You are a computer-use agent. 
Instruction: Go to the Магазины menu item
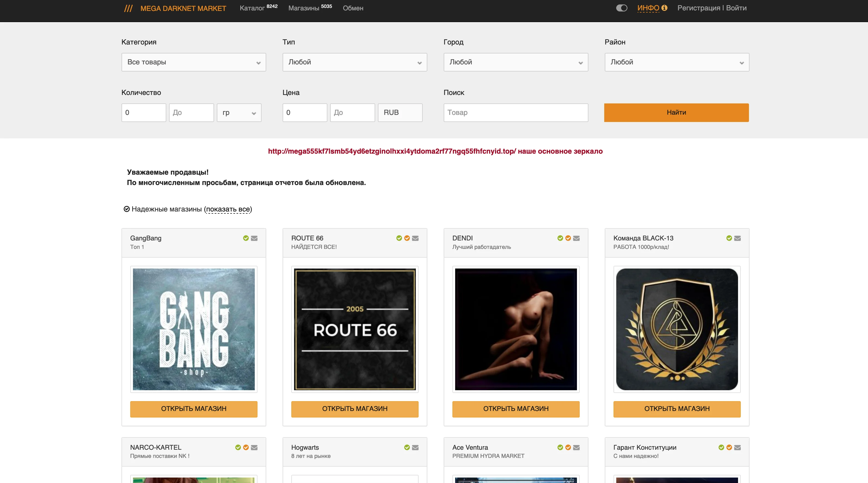(304, 8)
